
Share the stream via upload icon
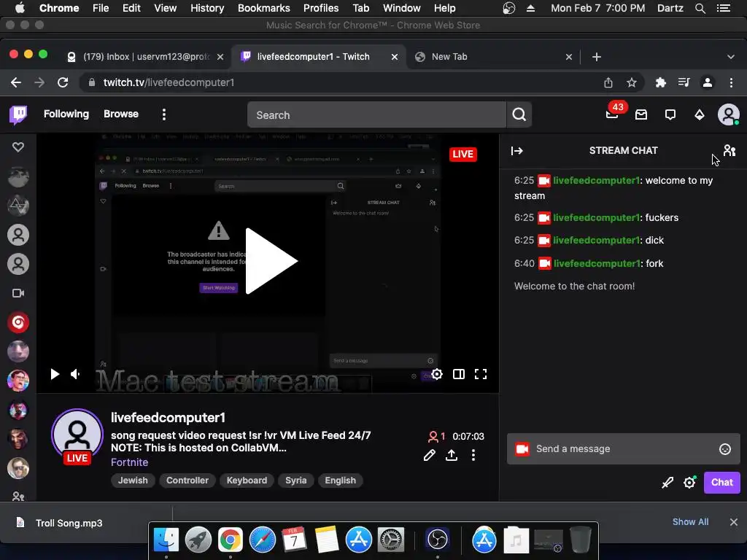[452, 455]
